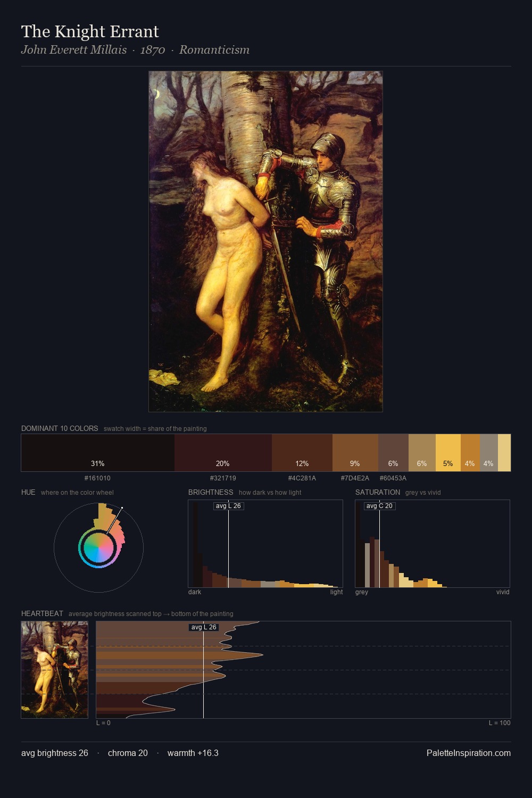Select the 4% orange-ochre swatch
Screen dimensions: 532x798
(x=470, y=453)
